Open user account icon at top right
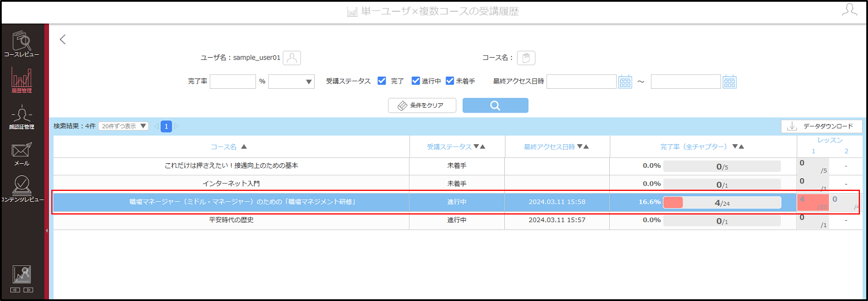The width and height of the screenshot is (868, 301). point(850,10)
